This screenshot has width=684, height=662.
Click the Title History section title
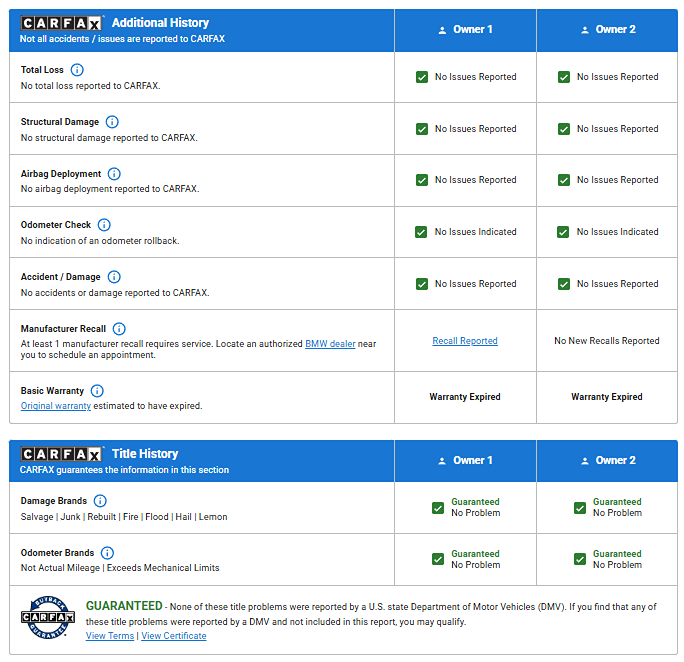click(x=145, y=454)
